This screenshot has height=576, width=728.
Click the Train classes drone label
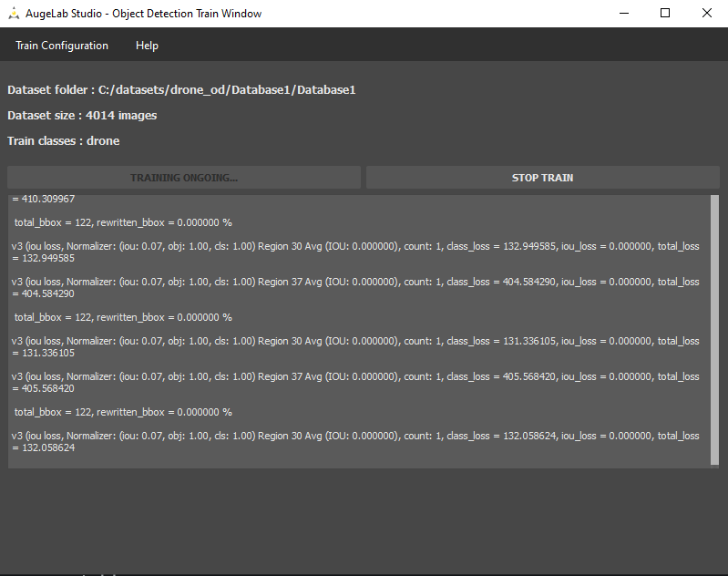64,141
